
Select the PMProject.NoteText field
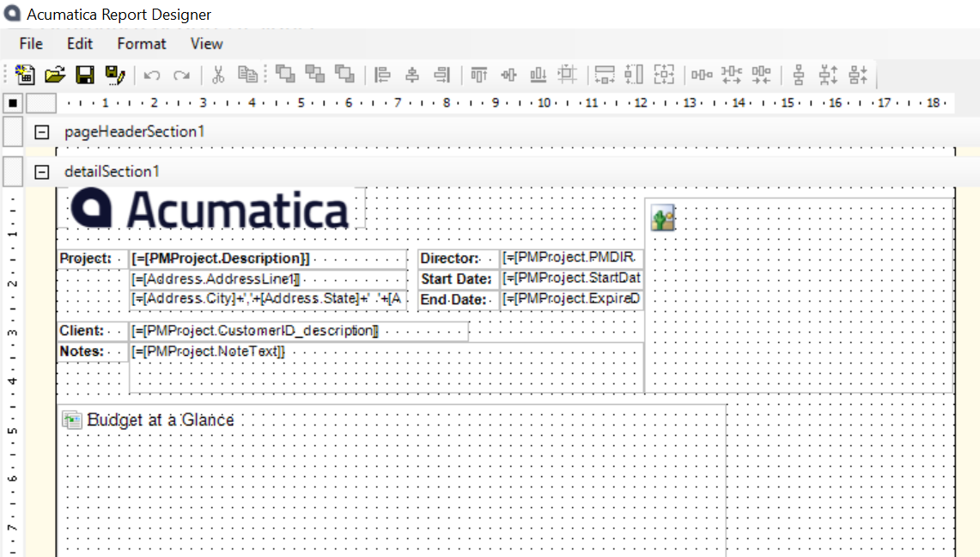coord(387,368)
